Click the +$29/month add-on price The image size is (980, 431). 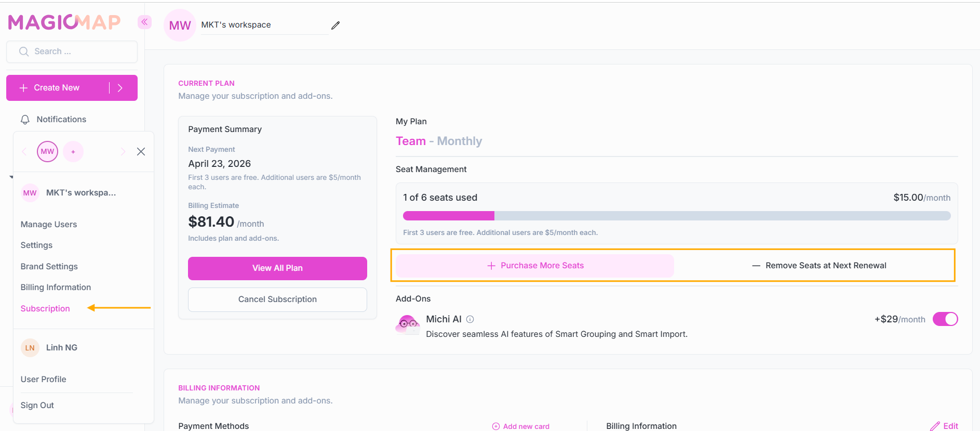coord(900,319)
